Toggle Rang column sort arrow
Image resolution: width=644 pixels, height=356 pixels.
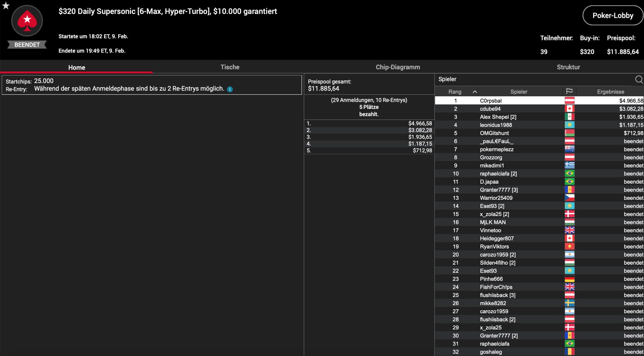point(475,92)
